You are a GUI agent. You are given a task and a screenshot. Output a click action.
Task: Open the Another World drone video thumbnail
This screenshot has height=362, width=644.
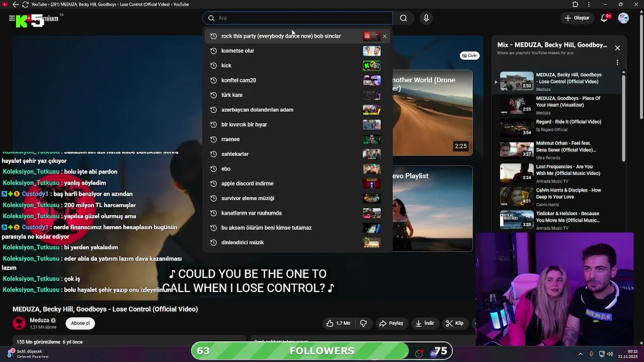click(x=432, y=113)
